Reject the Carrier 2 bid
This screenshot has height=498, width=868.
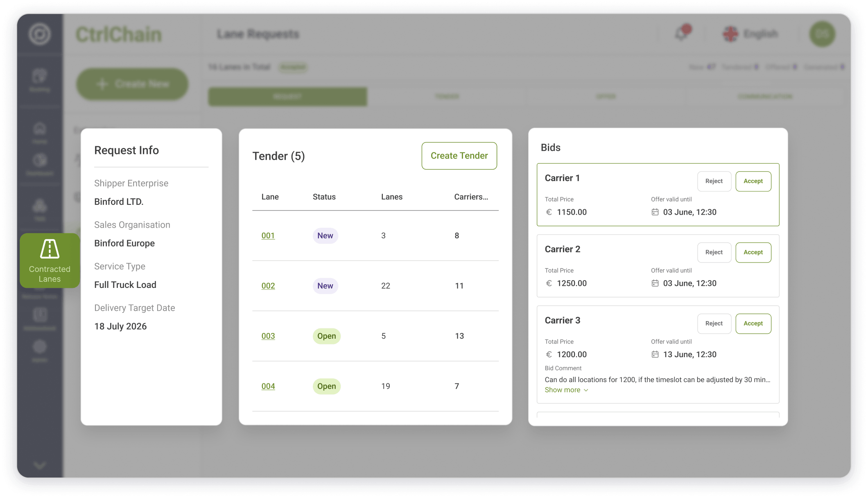click(714, 252)
